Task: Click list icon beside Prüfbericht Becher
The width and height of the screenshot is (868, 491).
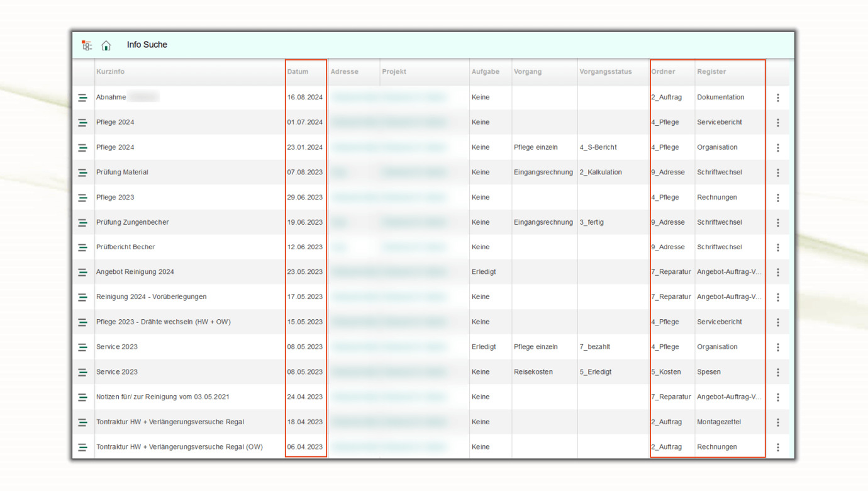Action: coord(82,247)
